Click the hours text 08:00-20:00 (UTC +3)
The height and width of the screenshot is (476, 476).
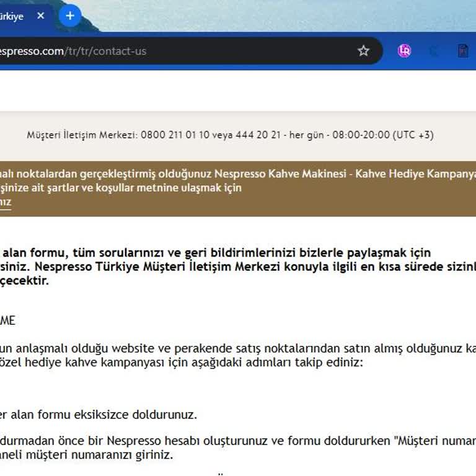[x=383, y=134]
